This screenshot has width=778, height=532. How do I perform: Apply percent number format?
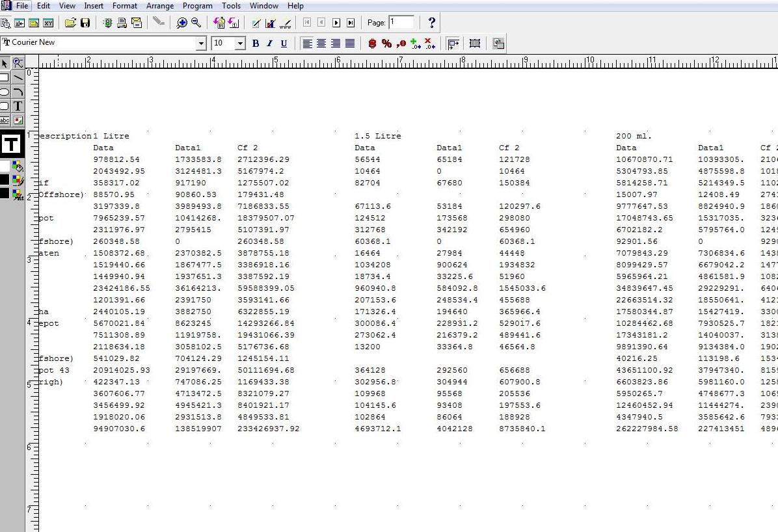coord(386,44)
